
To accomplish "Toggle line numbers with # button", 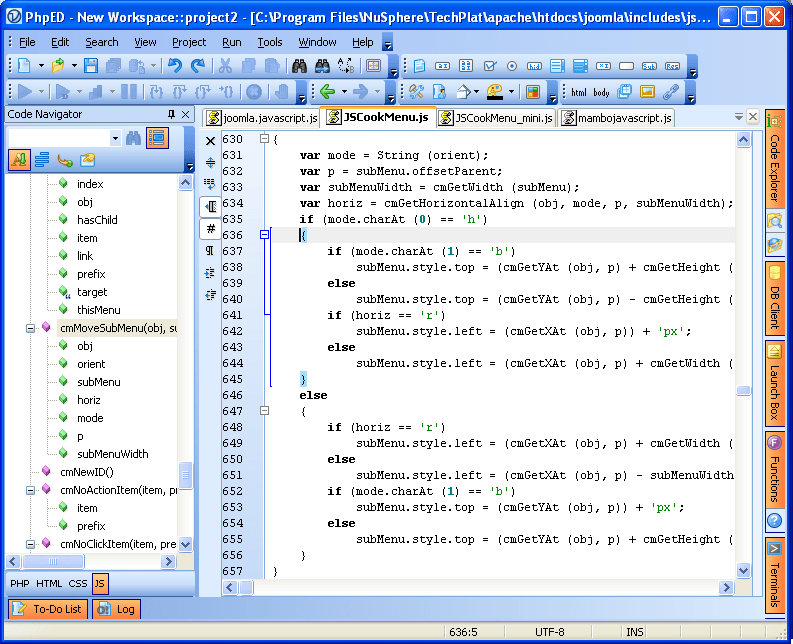I will coord(210,228).
